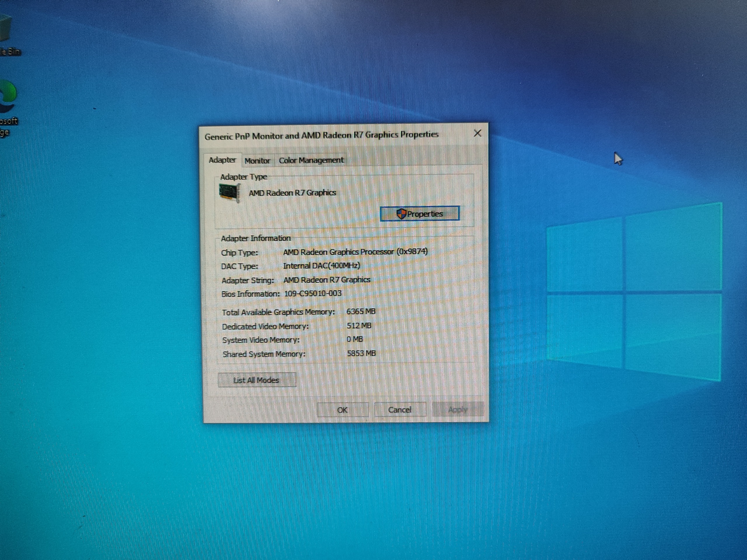The width and height of the screenshot is (747, 560).
Task: Click the shield icon on Properties button
Action: [401, 214]
